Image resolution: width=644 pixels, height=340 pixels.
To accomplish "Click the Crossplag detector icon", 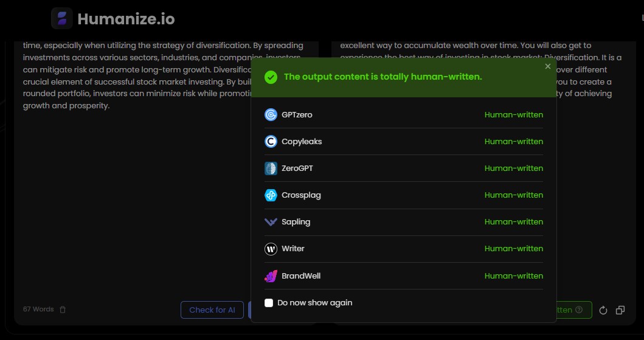I will [x=271, y=195].
